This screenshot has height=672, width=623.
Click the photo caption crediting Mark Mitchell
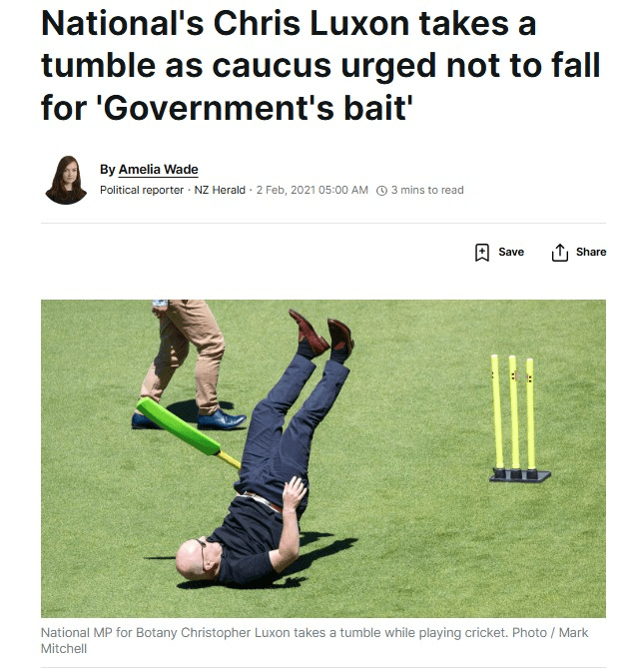pyautogui.click(x=314, y=640)
